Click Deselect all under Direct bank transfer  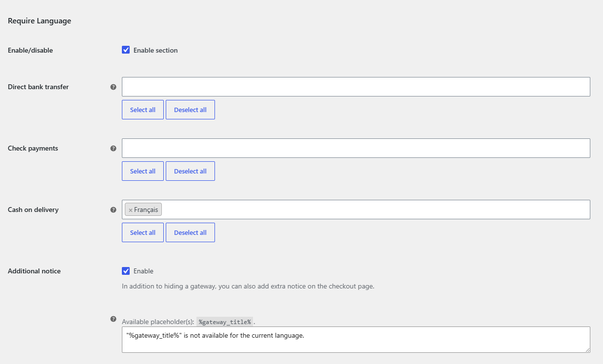(x=190, y=110)
